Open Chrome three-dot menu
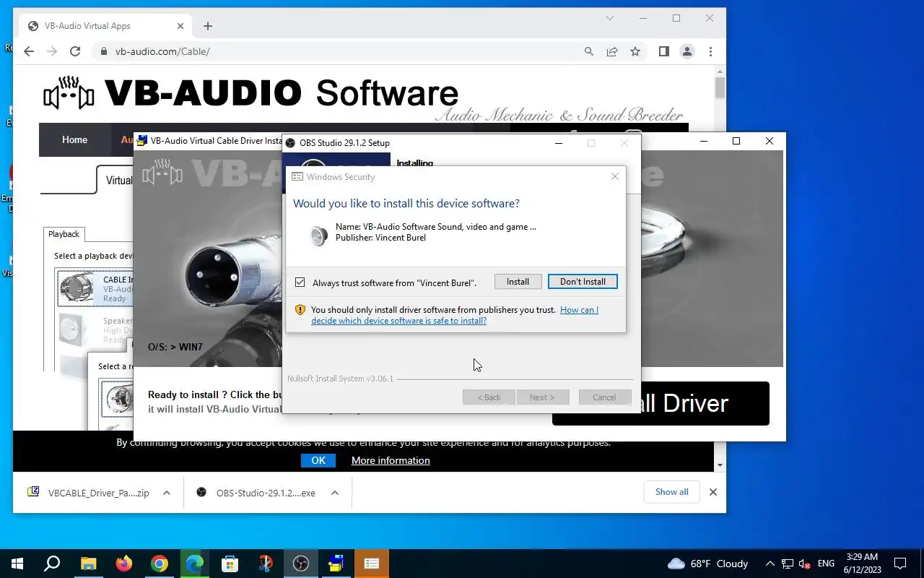Viewport: 924px width, 578px height. click(711, 51)
